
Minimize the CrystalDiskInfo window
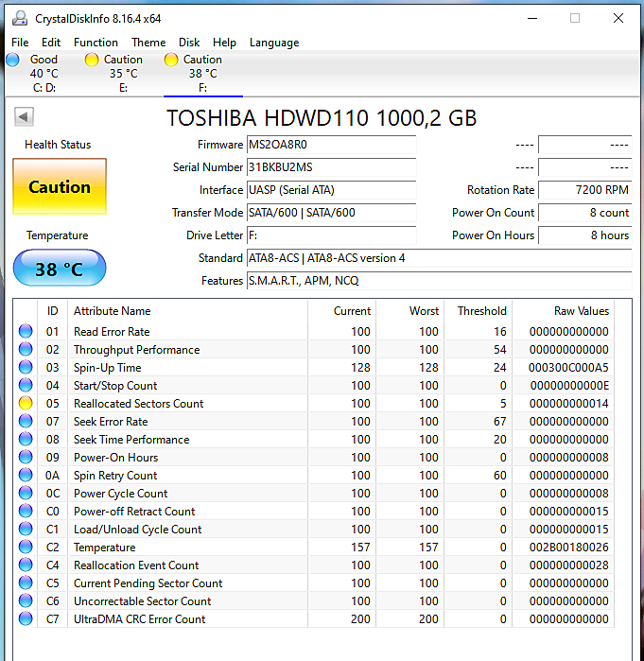(532, 18)
